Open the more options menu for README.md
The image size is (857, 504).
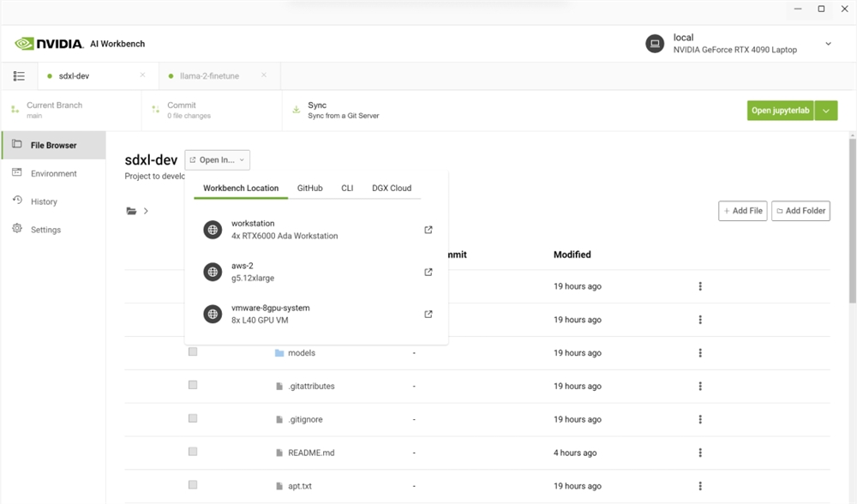(x=700, y=453)
